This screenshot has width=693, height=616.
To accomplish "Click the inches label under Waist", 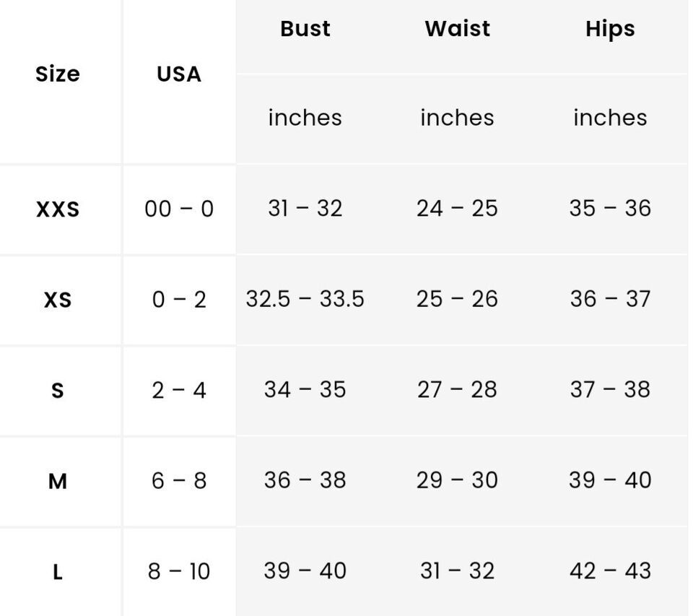I will click(458, 118).
